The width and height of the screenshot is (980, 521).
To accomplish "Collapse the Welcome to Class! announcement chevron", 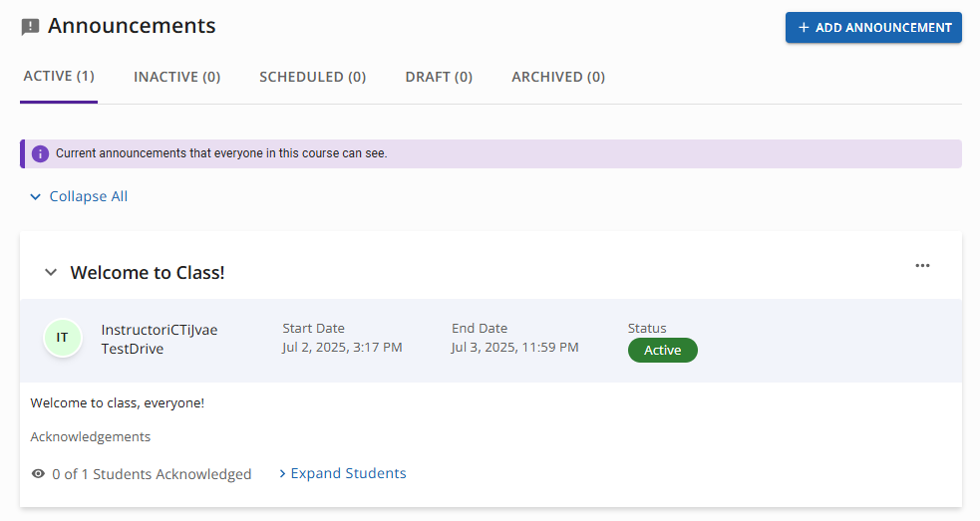I will (x=51, y=272).
